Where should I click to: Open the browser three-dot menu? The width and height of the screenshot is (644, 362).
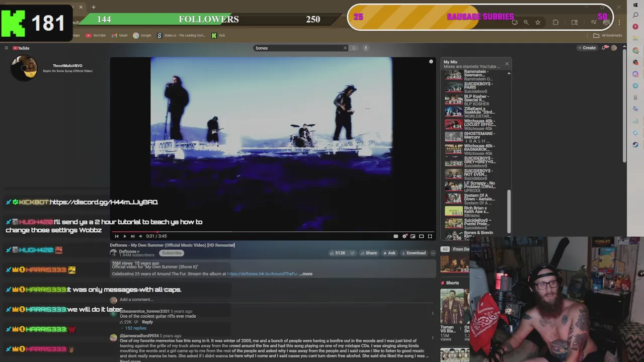(619, 22)
